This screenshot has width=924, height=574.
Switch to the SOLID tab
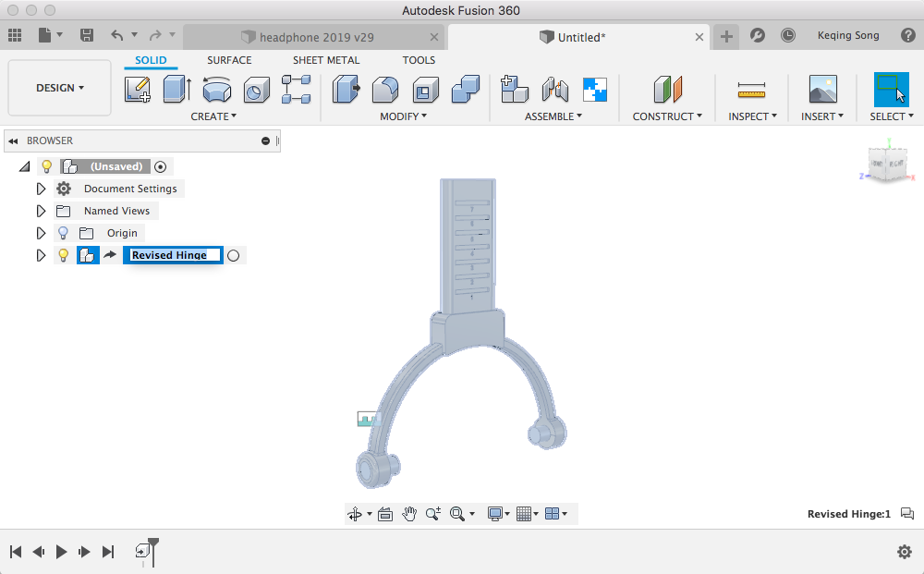pyautogui.click(x=151, y=60)
